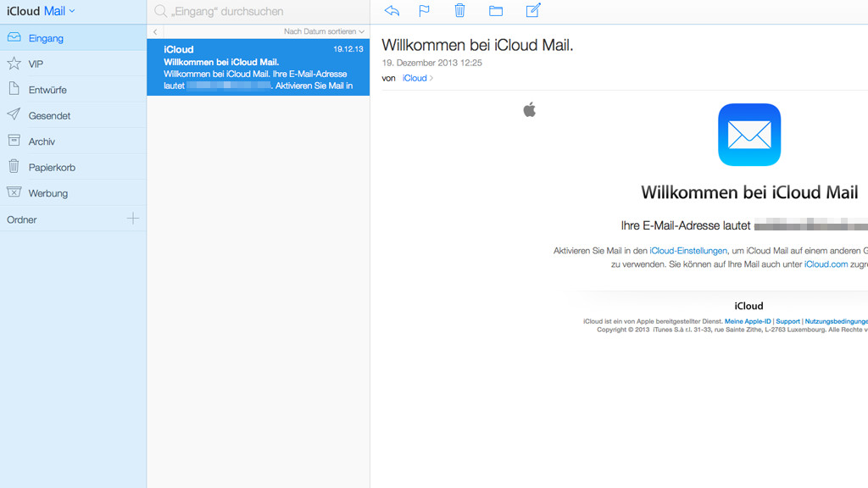This screenshot has height=488, width=868.
Task: Open the Meine Apple-ID footer link
Action: click(748, 322)
